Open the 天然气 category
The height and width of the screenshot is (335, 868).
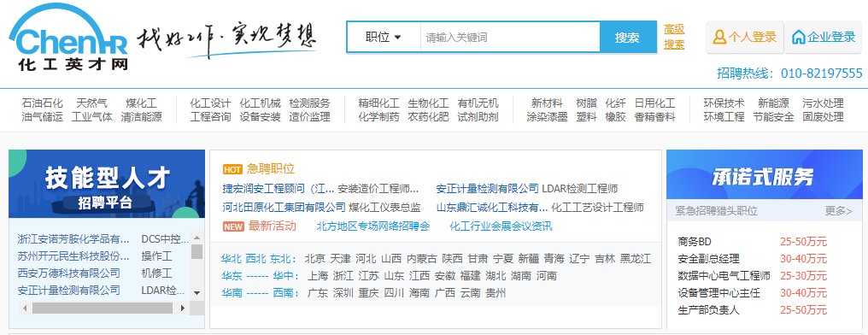coord(92,103)
